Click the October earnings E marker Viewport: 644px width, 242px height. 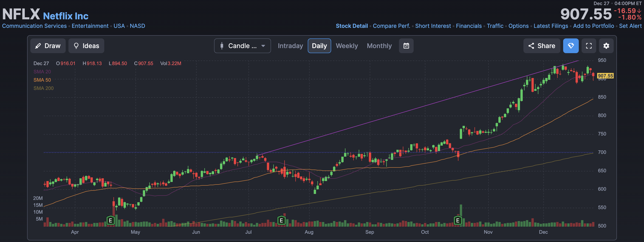pos(458,220)
